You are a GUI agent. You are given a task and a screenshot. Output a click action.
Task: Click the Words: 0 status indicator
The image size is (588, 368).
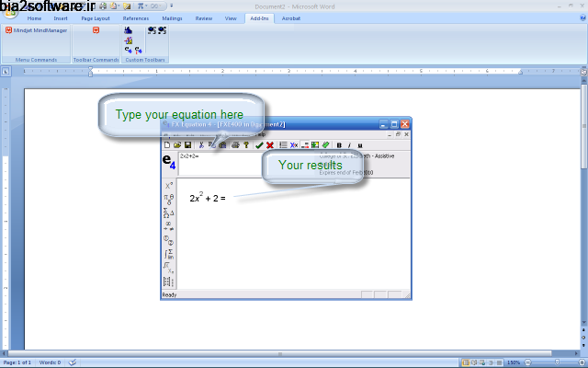50,362
